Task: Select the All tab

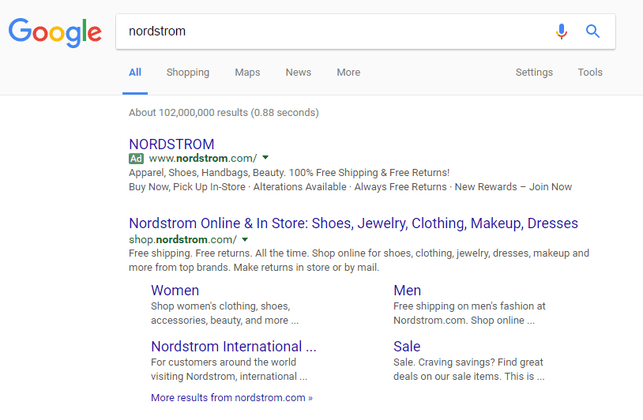Action: click(x=135, y=72)
